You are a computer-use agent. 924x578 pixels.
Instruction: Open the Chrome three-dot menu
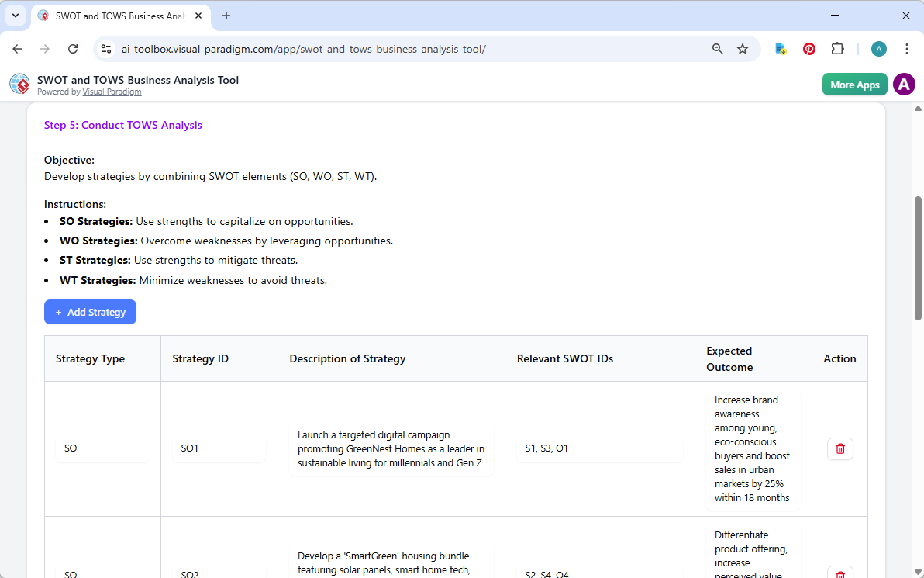907,48
